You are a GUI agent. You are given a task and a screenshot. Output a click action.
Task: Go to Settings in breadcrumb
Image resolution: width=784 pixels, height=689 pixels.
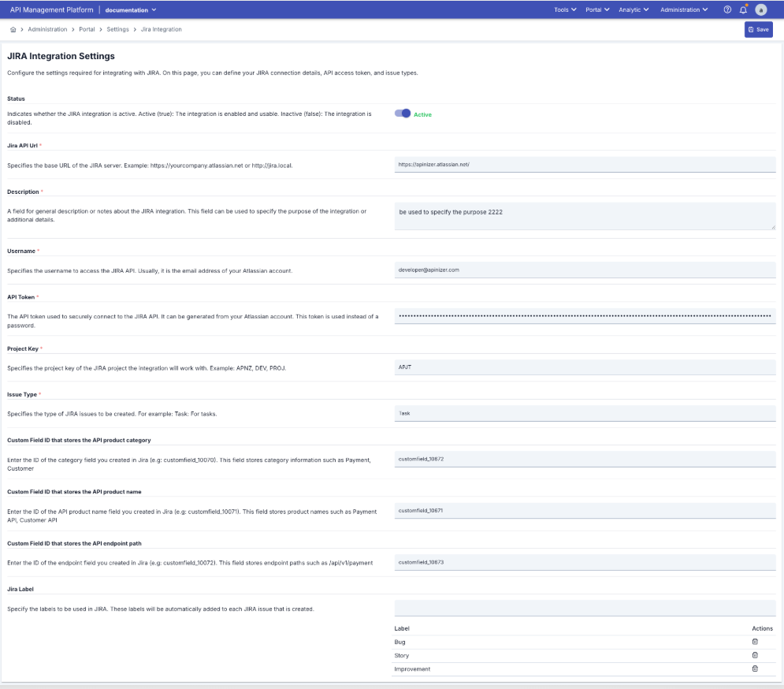117,29
